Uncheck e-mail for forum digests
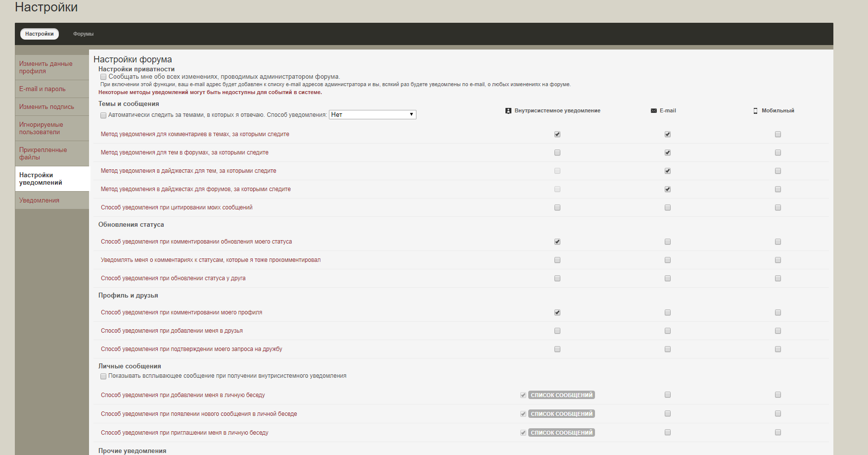Screen dimensions: 868x455 tap(668, 189)
